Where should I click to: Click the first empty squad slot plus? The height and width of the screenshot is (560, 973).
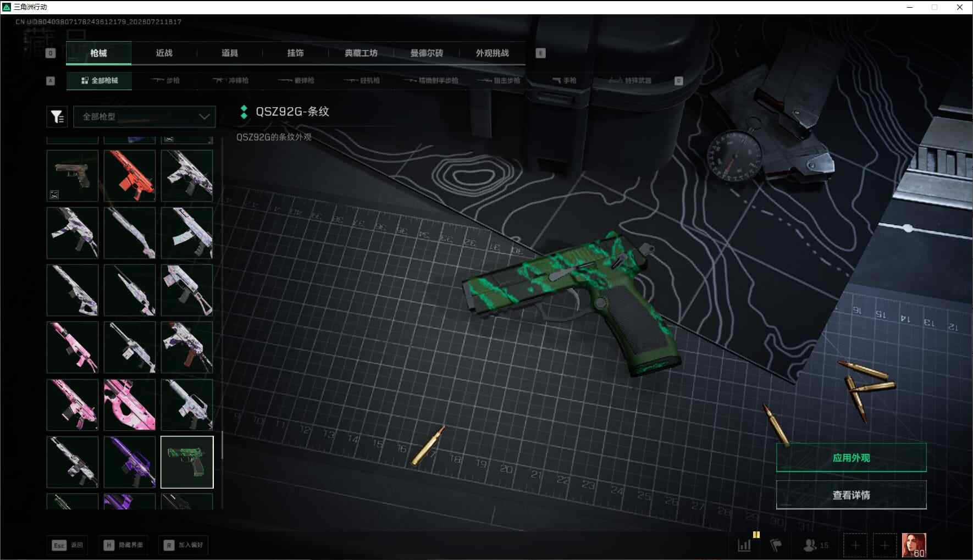click(855, 545)
